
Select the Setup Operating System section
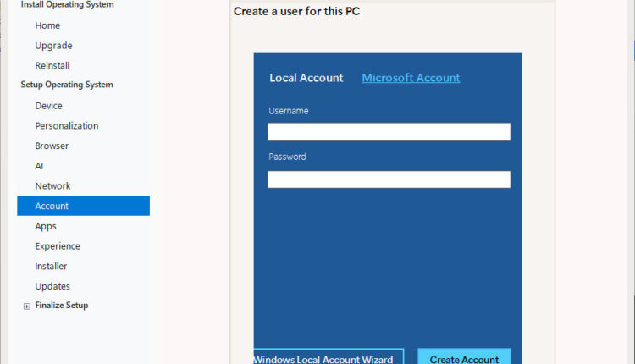click(x=67, y=85)
